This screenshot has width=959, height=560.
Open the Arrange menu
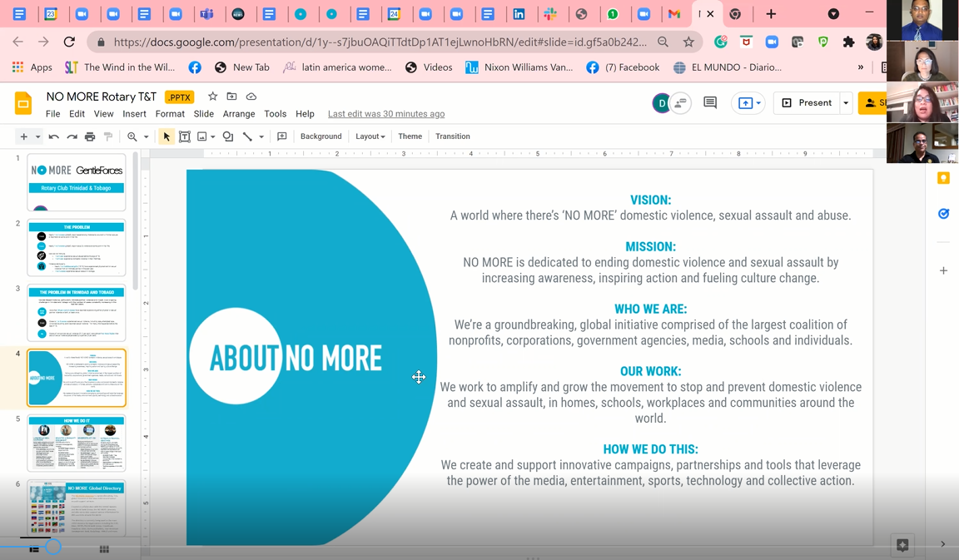click(239, 114)
